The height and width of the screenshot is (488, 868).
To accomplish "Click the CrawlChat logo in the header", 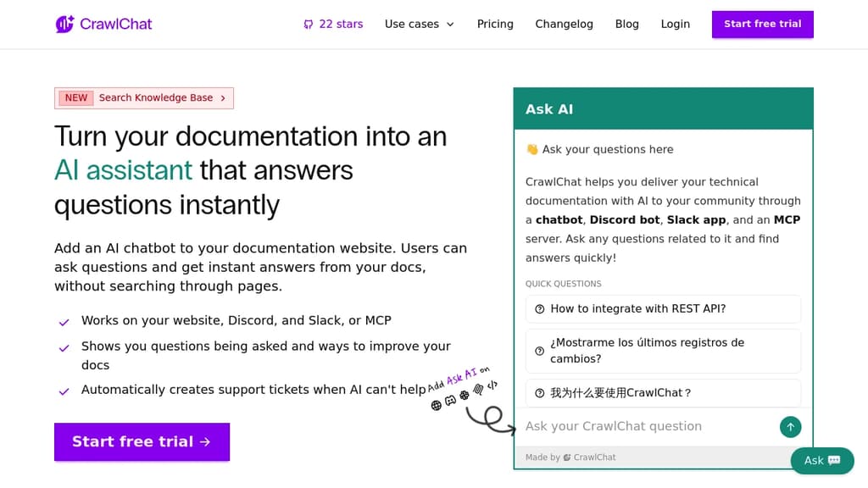I will tap(103, 24).
